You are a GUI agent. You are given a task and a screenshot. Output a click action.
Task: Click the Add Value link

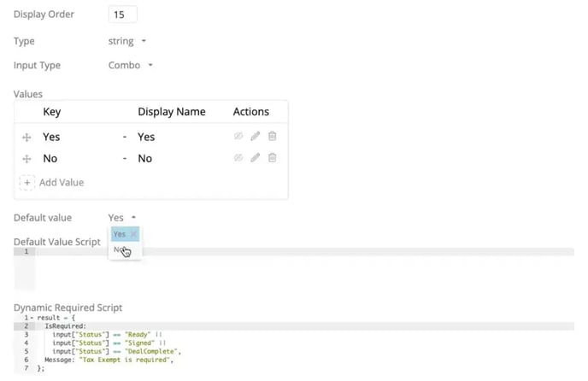click(x=62, y=183)
